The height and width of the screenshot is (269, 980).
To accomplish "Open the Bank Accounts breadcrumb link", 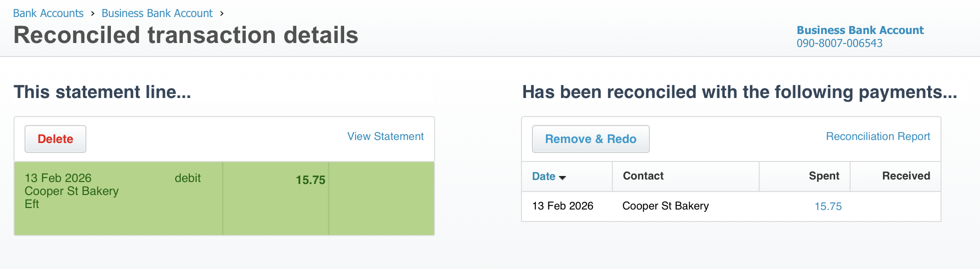I will 48,13.
